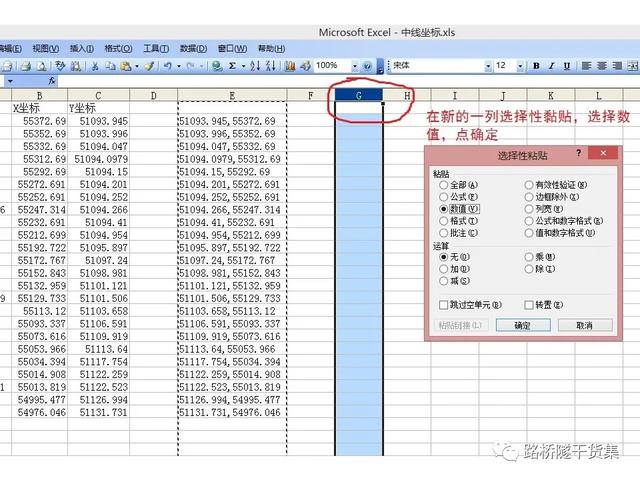
Task: Click the Redo arrow icon
Action: pyautogui.click(x=190, y=66)
